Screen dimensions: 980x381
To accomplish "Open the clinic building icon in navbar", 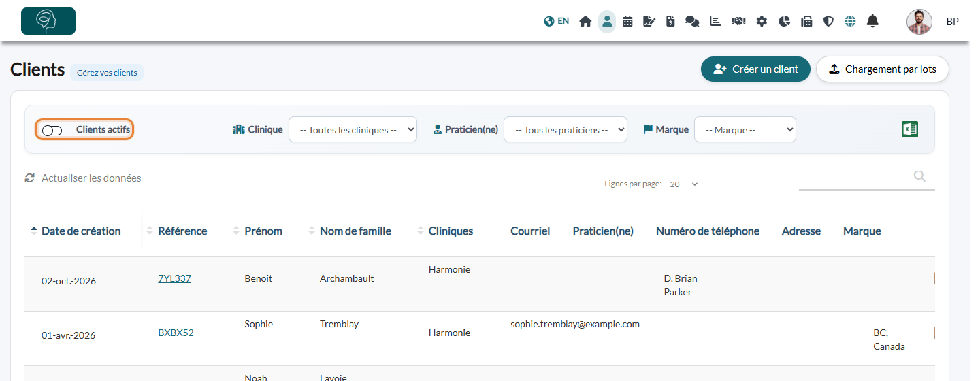I will coord(806,21).
